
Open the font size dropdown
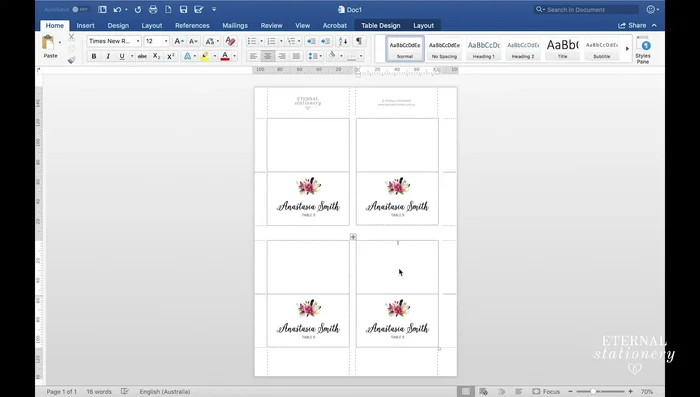166,41
